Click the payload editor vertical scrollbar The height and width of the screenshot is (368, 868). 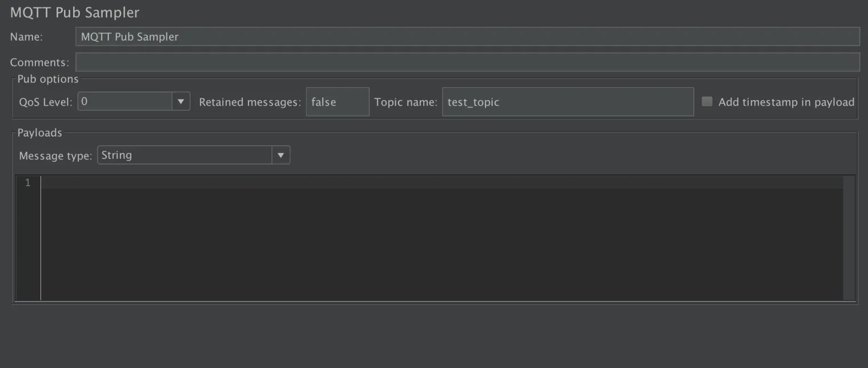(x=849, y=237)
